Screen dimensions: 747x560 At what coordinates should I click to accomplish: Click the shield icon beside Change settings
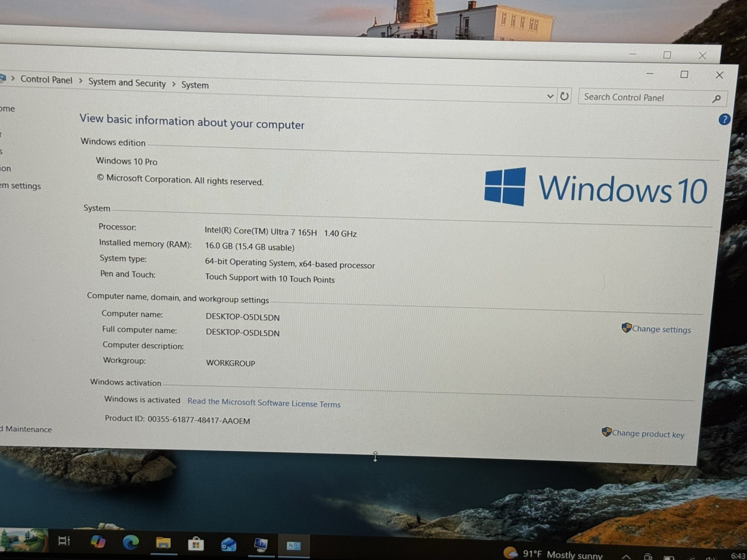627,328
